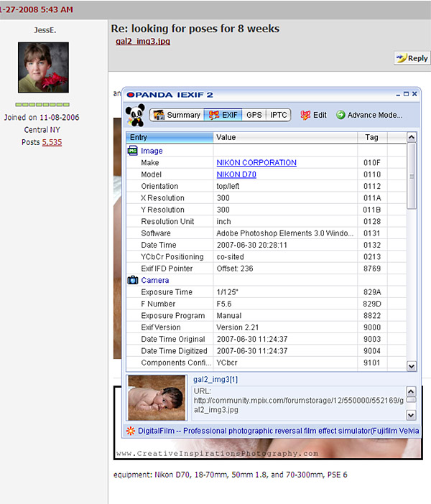Viewport: 431px width, 504px height.
Task: Select the Components Confi... row
Action: (266, 363)
